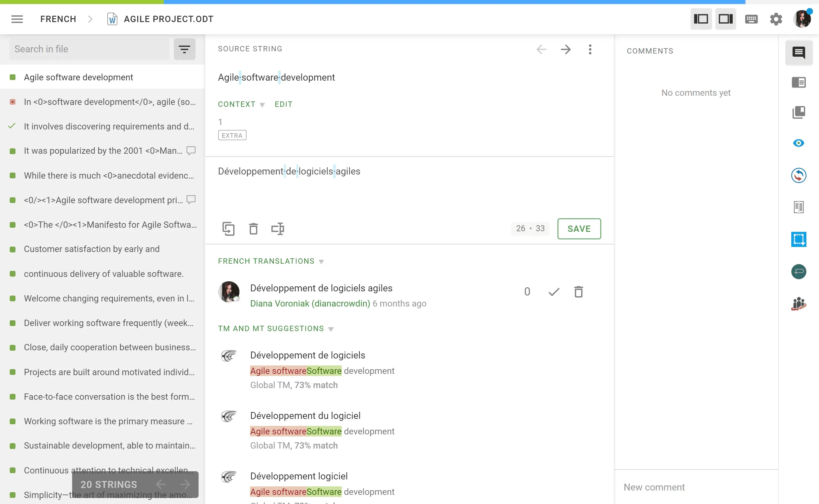Click the split string icon
Image resolution: width=819 pixels, height=504 pixels.
point(278,229)
